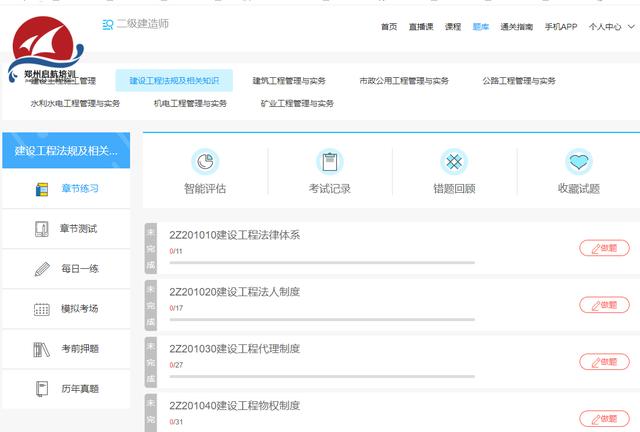
Task: Open 章节测试 sidebar link
Action: pyautogui.click(x=79, y=229)
